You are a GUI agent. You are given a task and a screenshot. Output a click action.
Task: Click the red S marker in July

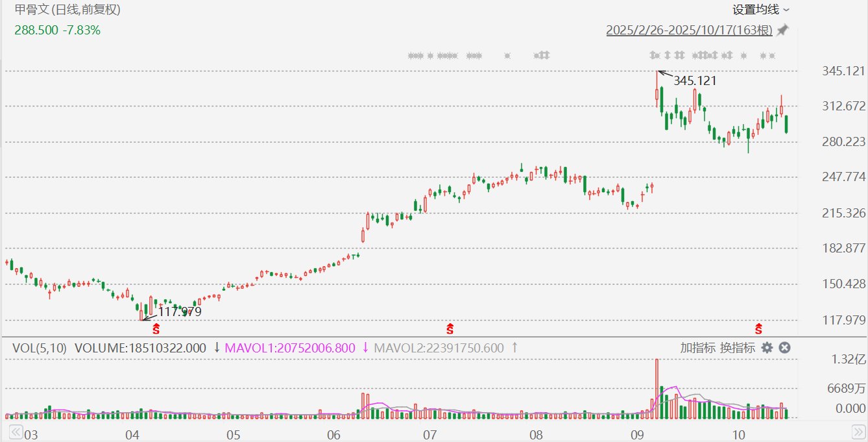[x=449, y=328]
